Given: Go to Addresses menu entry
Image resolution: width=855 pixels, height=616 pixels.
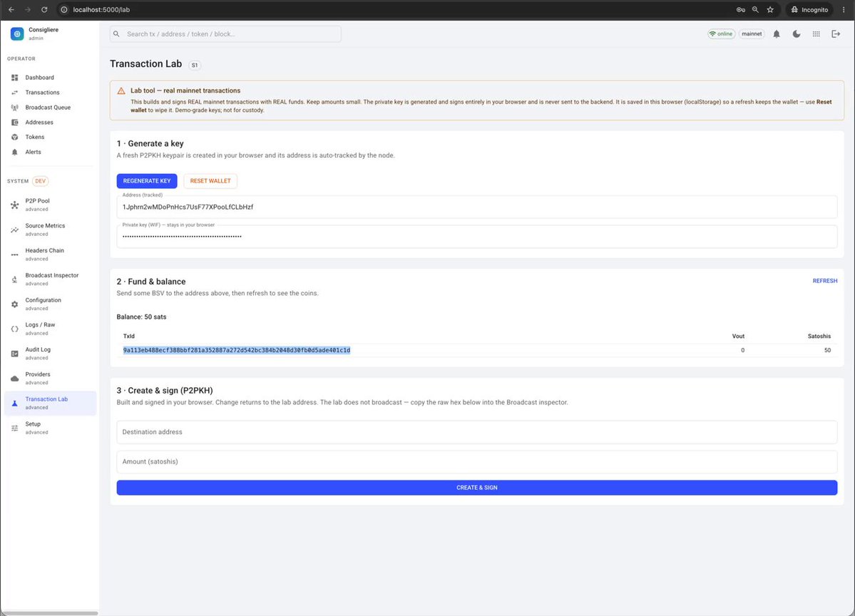Looking at the screenshot, I should point(39,122).
